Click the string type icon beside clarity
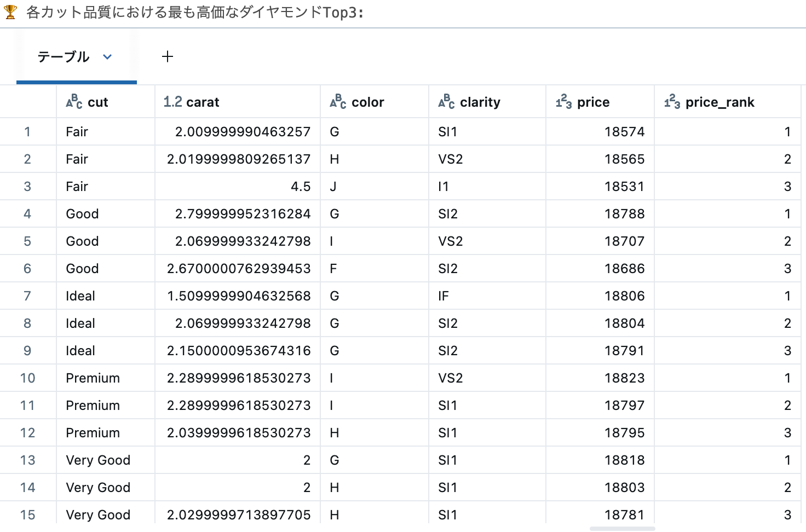806x532 pixels. (x=447, y=101)
